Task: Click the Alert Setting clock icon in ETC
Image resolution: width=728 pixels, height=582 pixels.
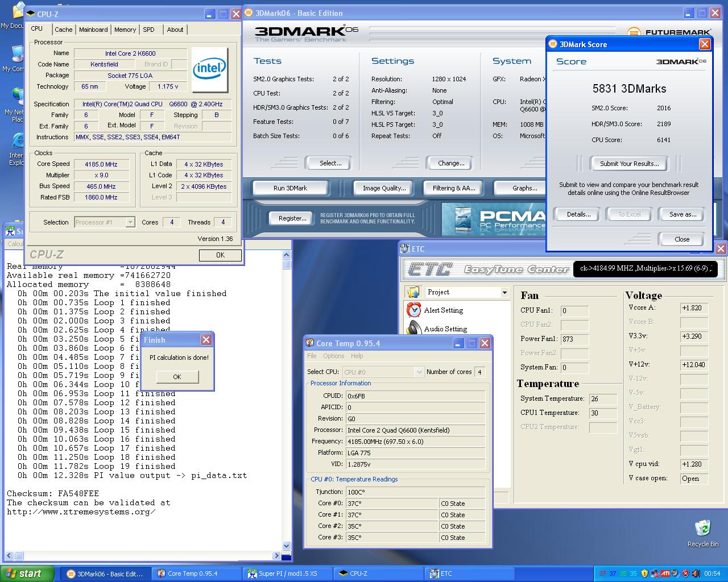Action: point(414,310)
